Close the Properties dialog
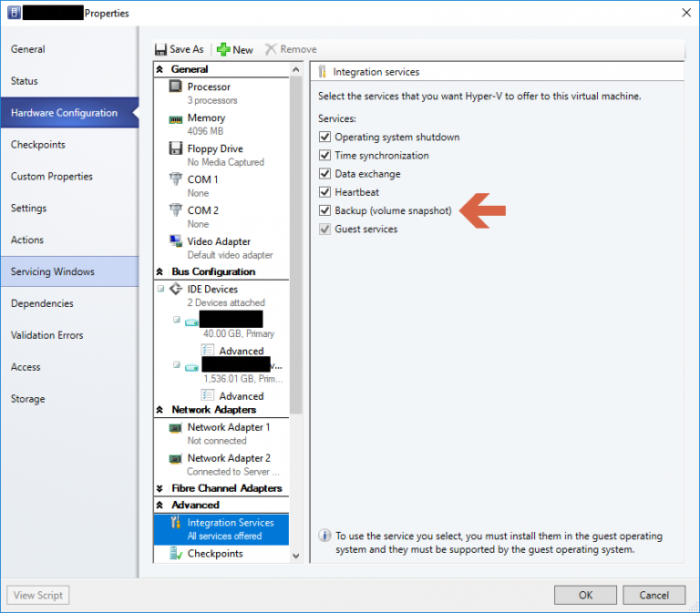 click(x=686, y=13)
